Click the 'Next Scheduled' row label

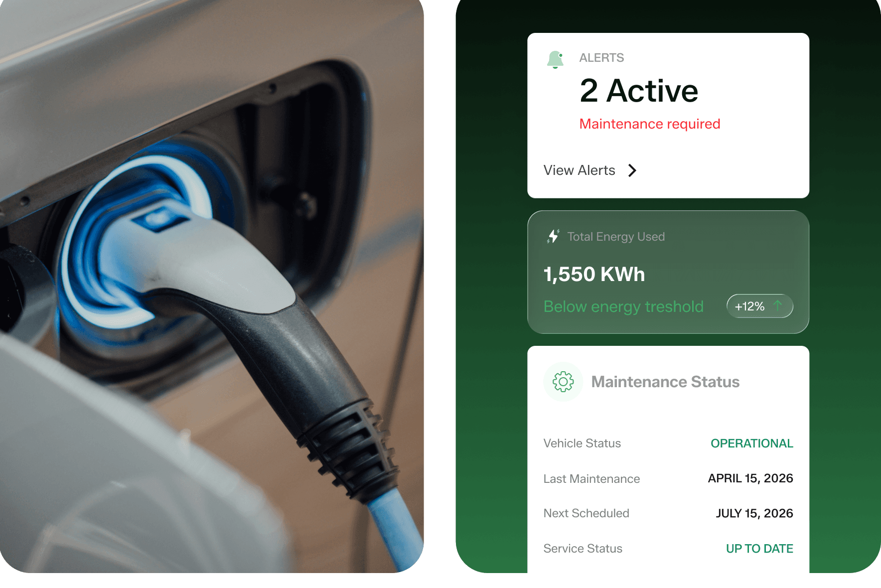(x=586, y=513)
